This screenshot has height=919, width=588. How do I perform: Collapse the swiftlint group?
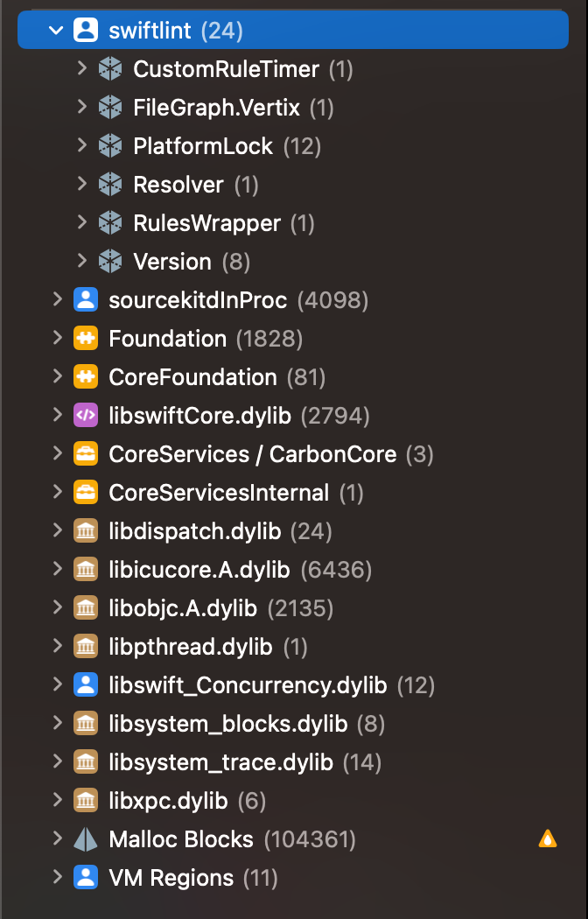56,30
